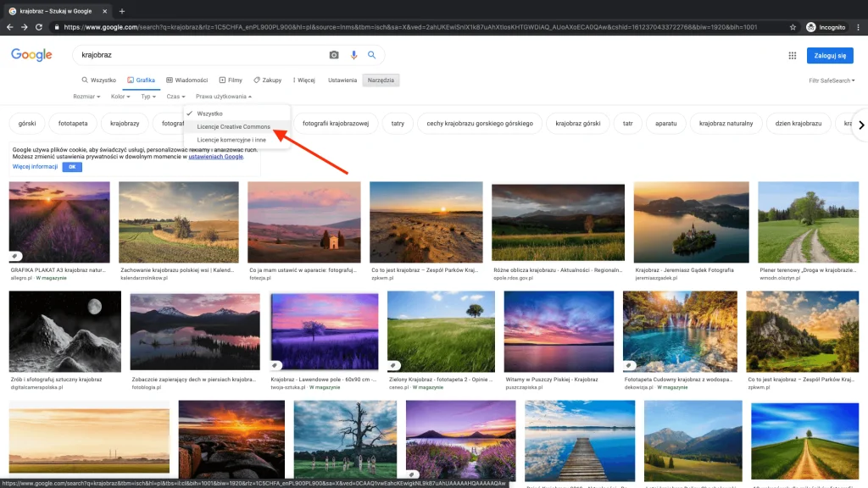868x488 pixels.
Task: Open Chrome's three-dot menu
Action: pyautogui.click(x=858, y=27)
